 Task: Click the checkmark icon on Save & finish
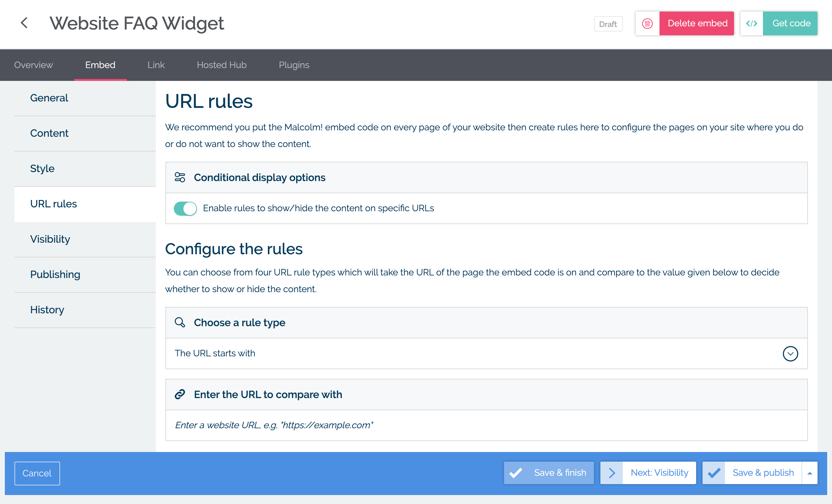(x=516, y=473)
